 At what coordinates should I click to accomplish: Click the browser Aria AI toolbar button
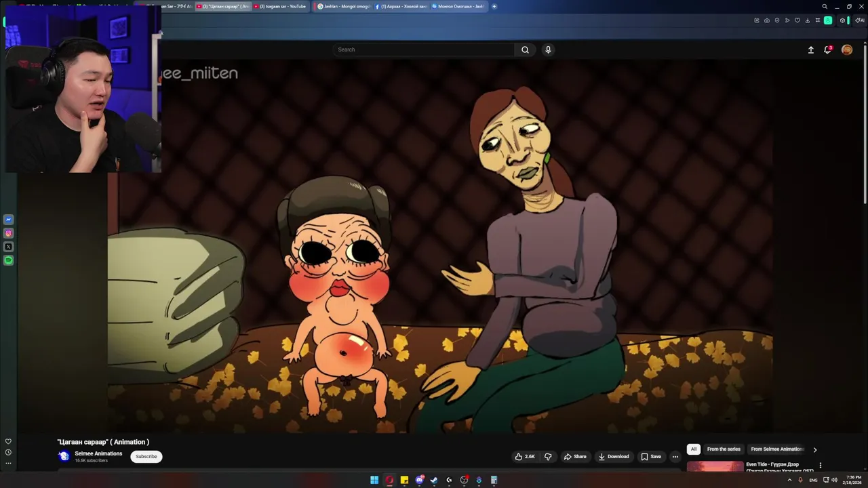(860, 20)
